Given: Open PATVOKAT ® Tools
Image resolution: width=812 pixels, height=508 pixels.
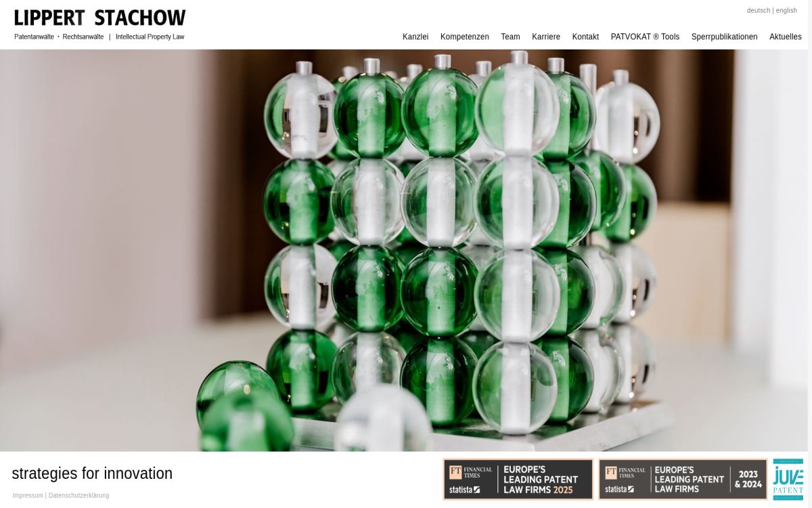Looking at the screenshot, I should coord(645,37).
